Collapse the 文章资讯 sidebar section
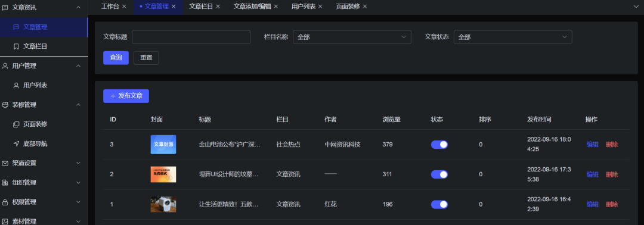 coord(79,7)
